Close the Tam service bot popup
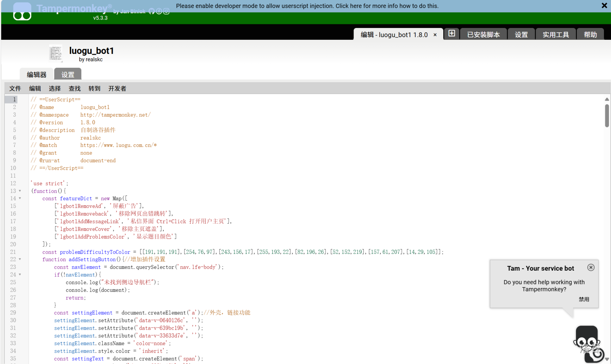 tap(591, 267)
